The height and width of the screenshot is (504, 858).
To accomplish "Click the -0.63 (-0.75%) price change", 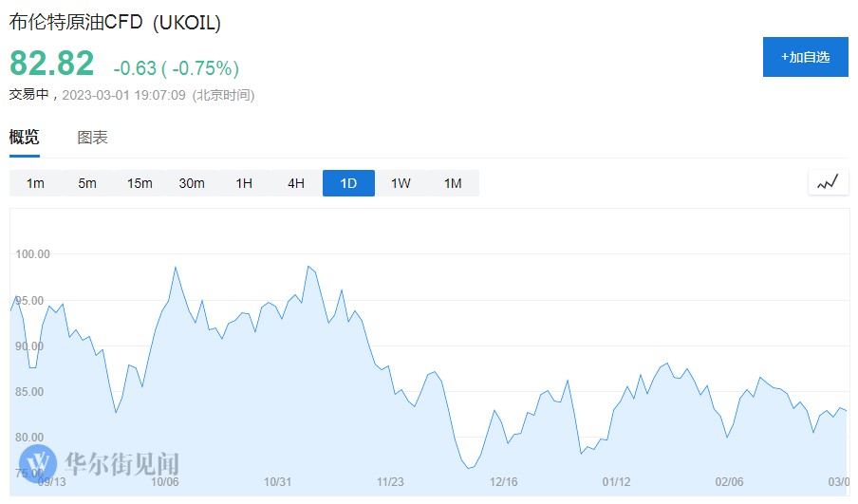I will click(176, 68).
